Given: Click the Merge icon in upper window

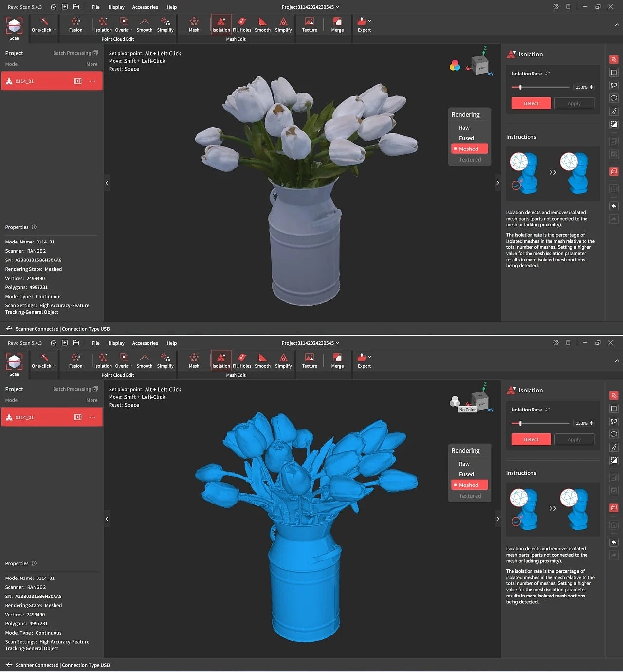Looking at the screenshot, I should tap(337, 24).
